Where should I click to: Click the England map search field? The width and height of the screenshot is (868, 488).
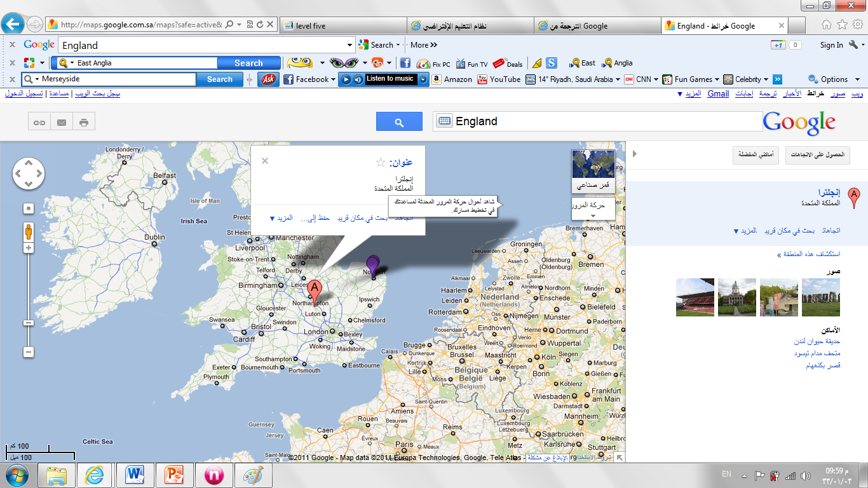[598, 121]
